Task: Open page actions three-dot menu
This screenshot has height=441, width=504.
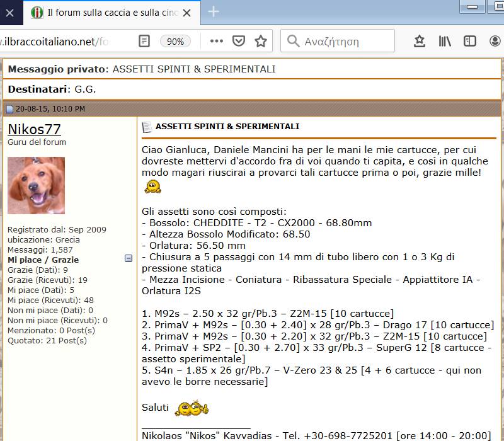Action: 216,41
